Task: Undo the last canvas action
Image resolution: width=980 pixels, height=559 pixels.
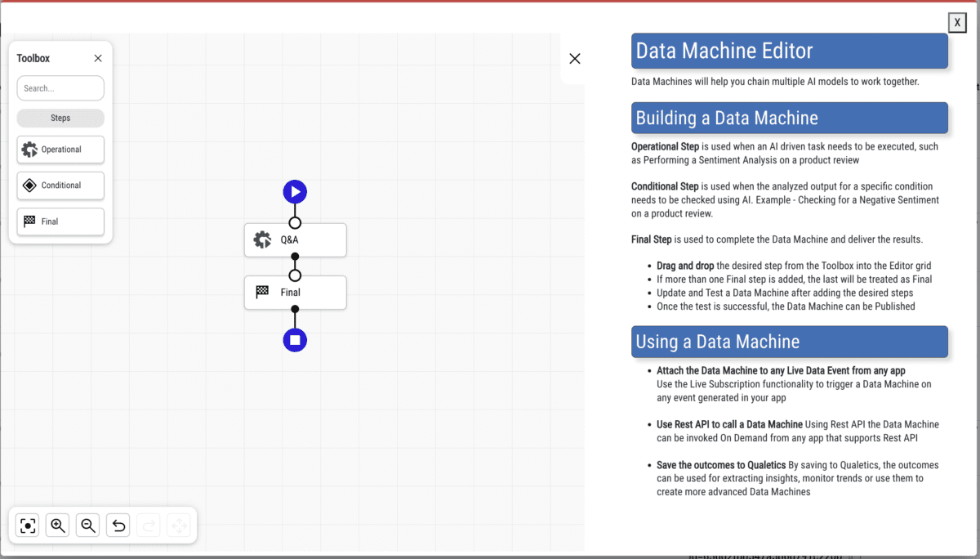Action: 118,525
